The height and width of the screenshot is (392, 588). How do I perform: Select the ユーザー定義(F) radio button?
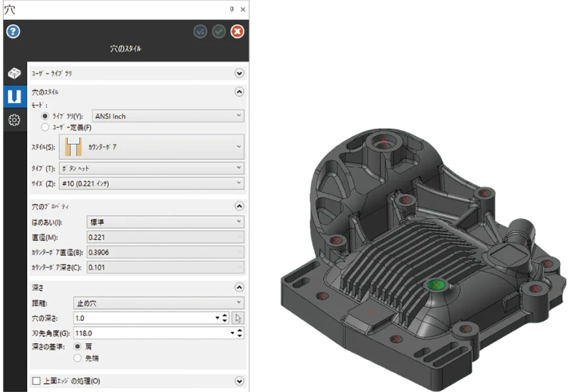click(46, 127)
